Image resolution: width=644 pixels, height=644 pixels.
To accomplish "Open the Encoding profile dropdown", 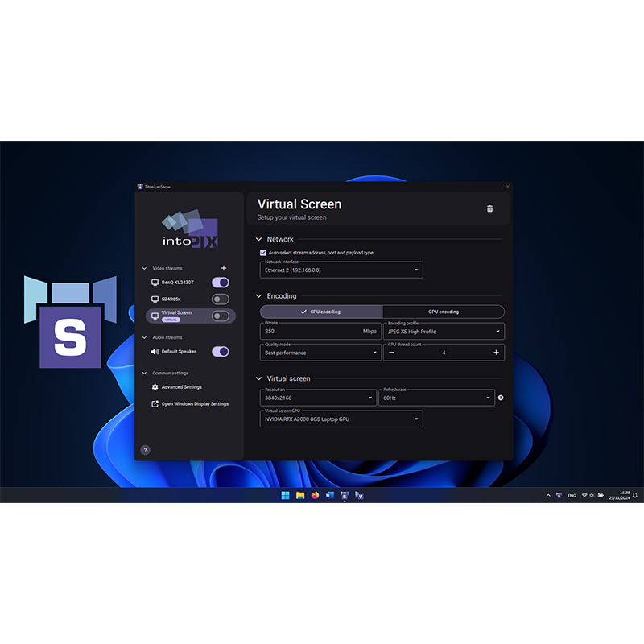I will pyautogui.click(x=444, y=331).
